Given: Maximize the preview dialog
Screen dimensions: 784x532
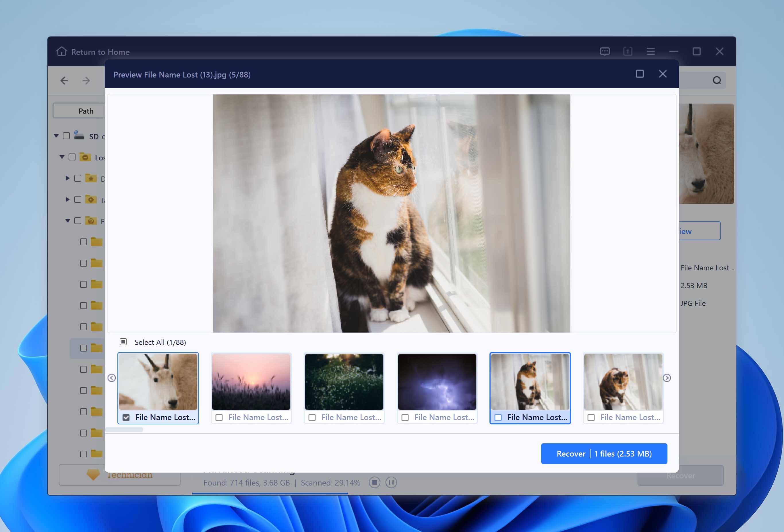Looking at the screenshot, I should pos(640,74).
